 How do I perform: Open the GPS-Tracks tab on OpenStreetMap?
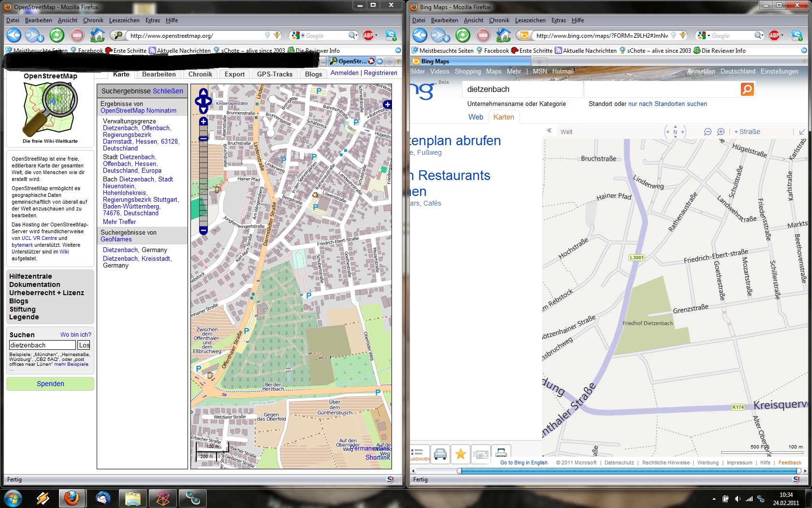point(275,74)
